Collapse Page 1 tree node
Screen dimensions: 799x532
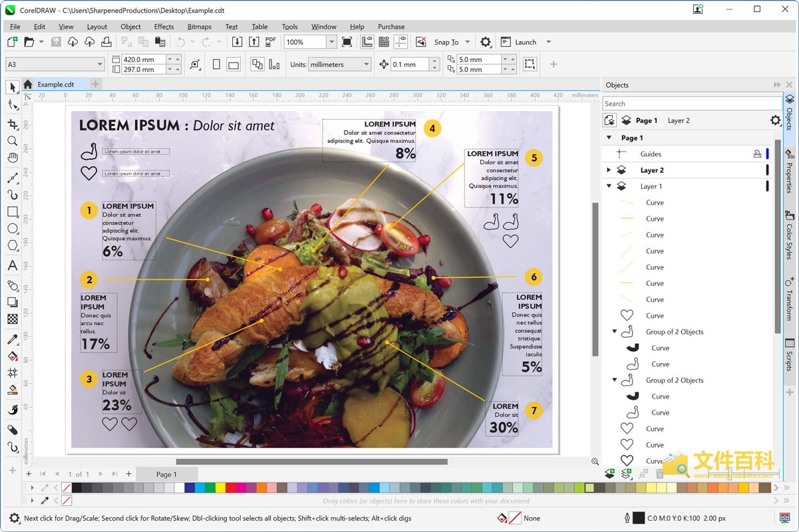(609, 138)
